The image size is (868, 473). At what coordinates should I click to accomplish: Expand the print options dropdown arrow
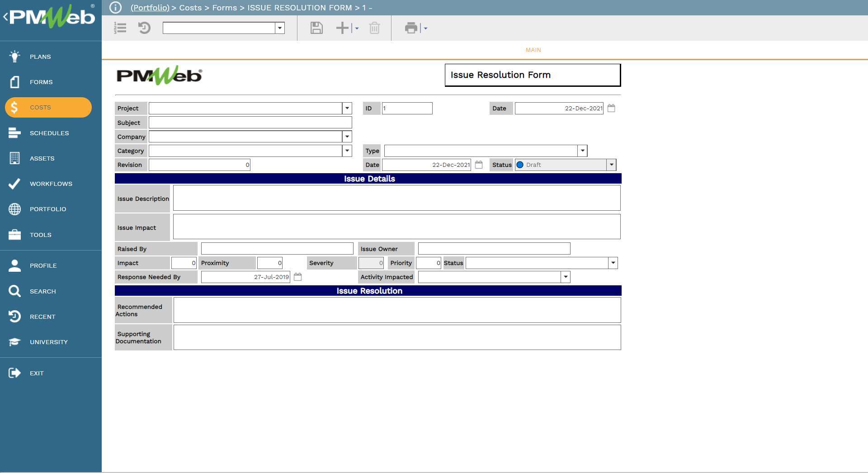pyautogui.click(x=425, y=28)
